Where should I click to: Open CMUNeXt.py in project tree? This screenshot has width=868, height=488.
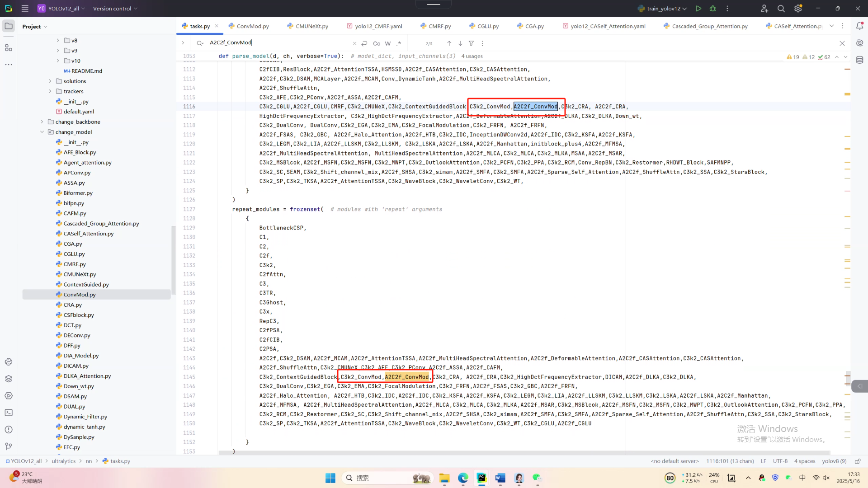(80, 274)
